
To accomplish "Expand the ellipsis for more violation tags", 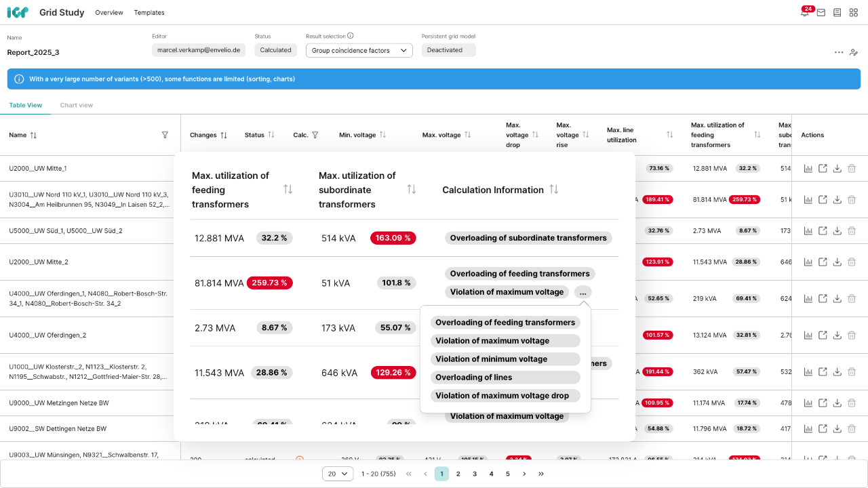I will click(x=583, y=292).
